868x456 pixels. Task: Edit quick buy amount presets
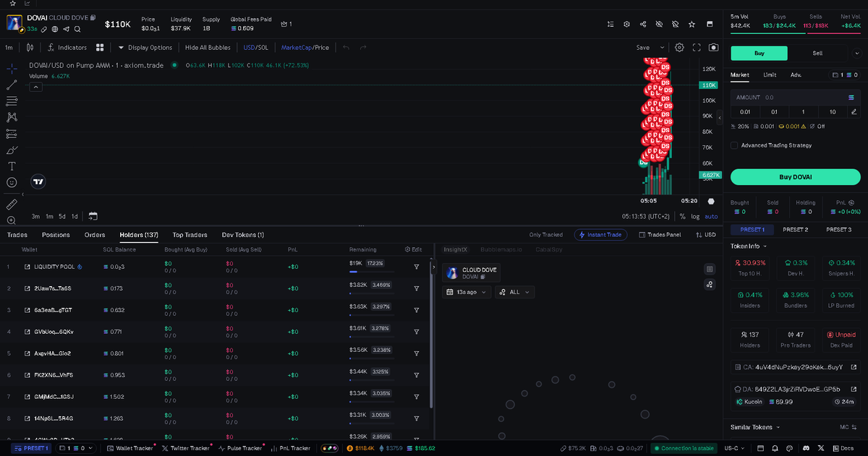[854, 111]
